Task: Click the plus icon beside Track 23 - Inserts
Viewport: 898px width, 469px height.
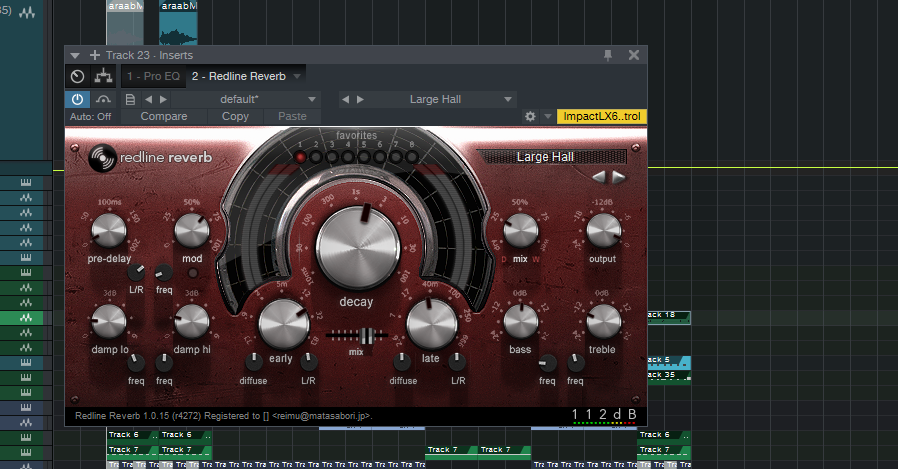Action: click(x=94, y=55)
